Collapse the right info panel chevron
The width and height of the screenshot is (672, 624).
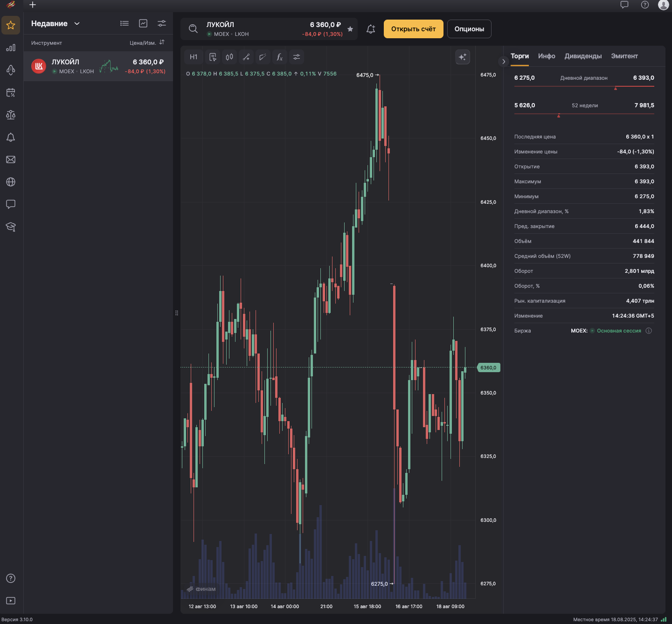(504, 62)
